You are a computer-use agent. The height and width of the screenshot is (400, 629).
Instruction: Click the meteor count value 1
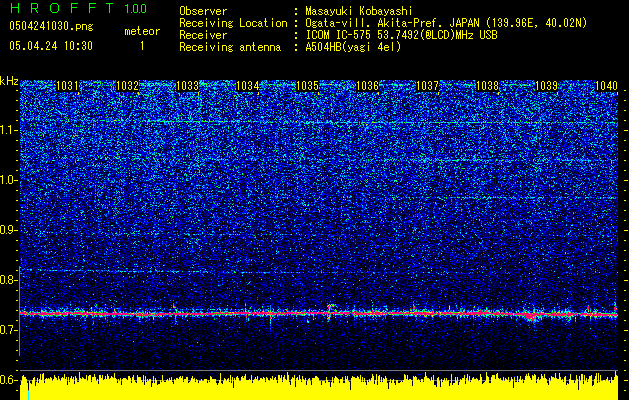pyautogui.click(x=142, y=46)
